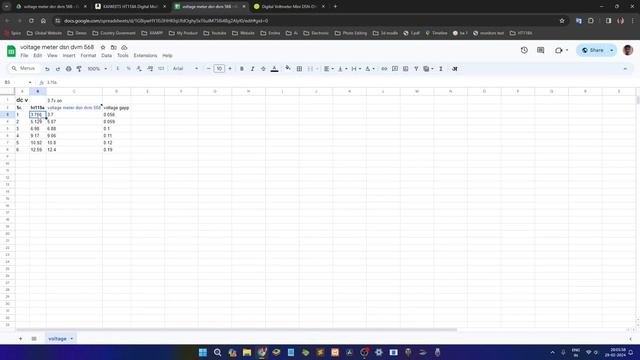
Task: Open the View menu
Action: click(x=52, y=56)
